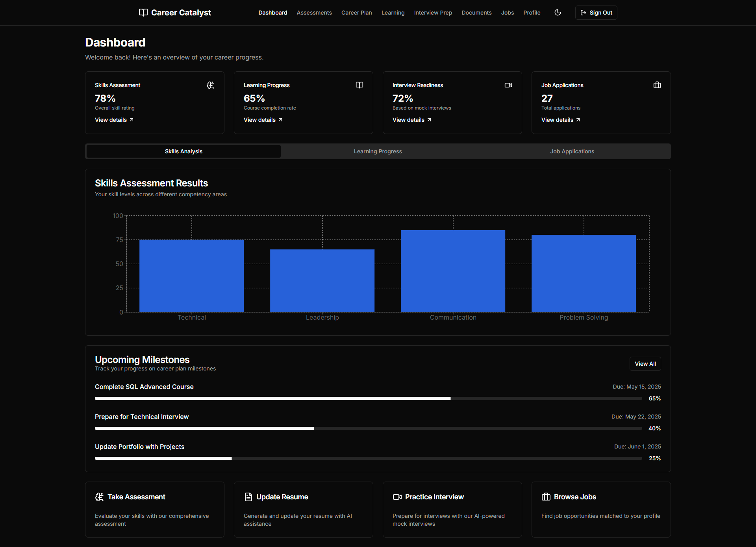Viewport: 756px width, 547px height.
Task: Click the book icon in Learning Progress card
Action: 359,85
